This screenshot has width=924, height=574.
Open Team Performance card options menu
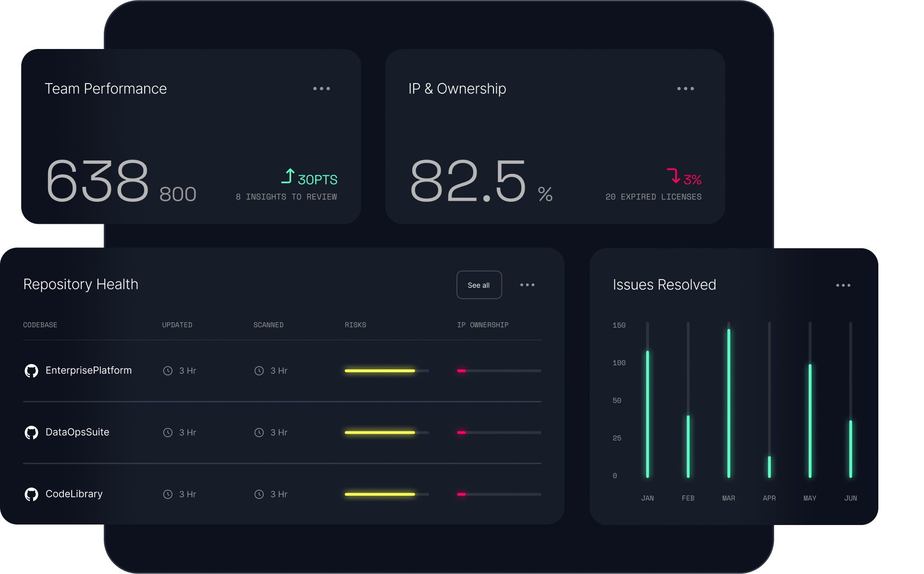point(321,89)
